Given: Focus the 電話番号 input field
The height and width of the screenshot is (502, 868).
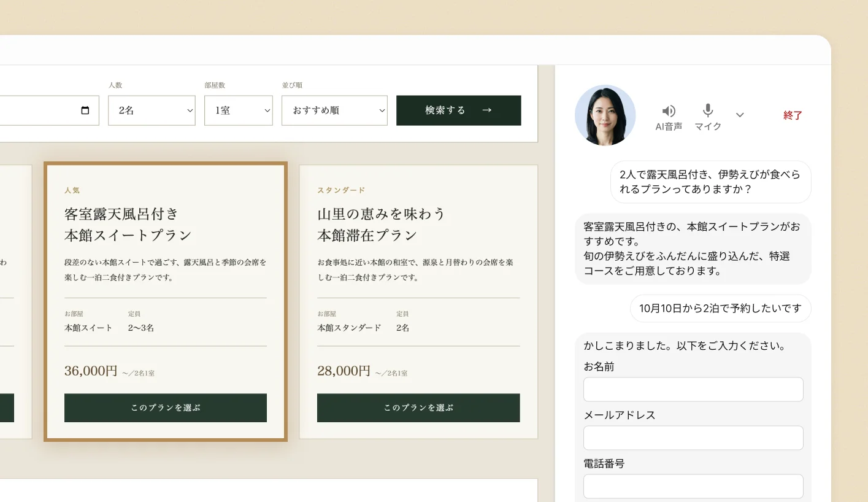Looking at the screenshot, I should tap(693, 487).
